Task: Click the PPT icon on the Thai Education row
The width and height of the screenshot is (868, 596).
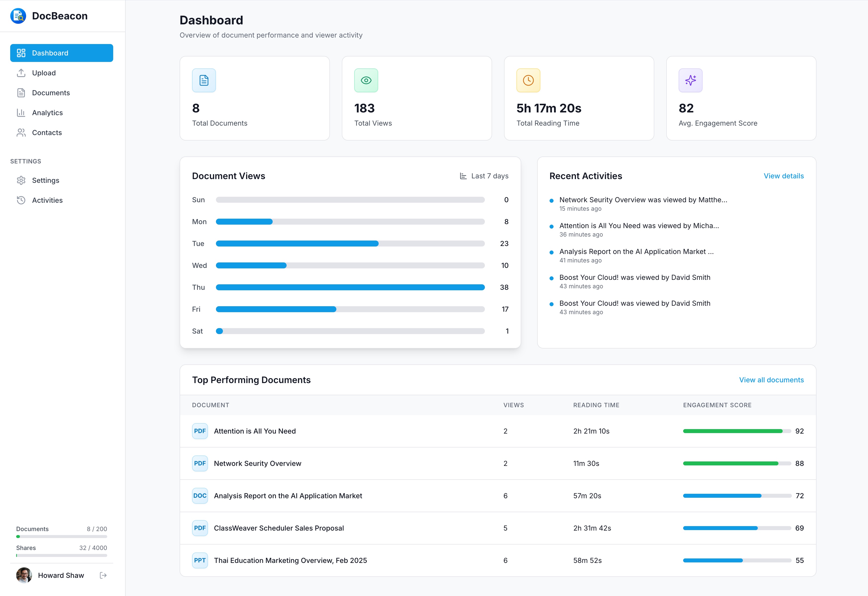Action: [200, 560]
